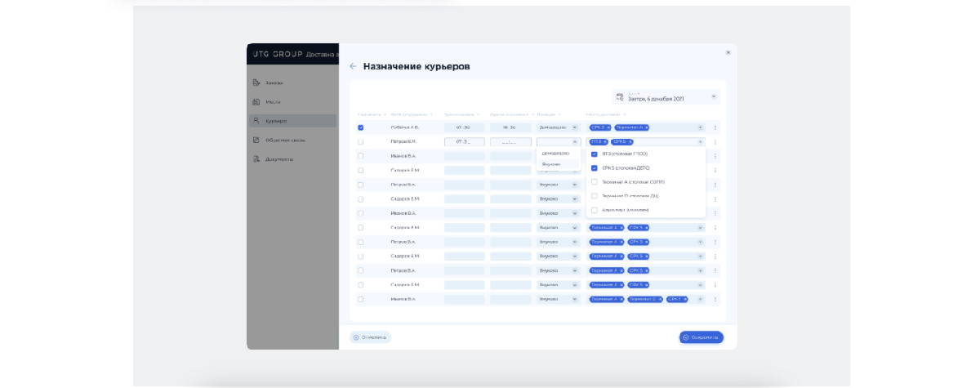Choose Внуково from location list
980x388 pixels.
point(552,164)
